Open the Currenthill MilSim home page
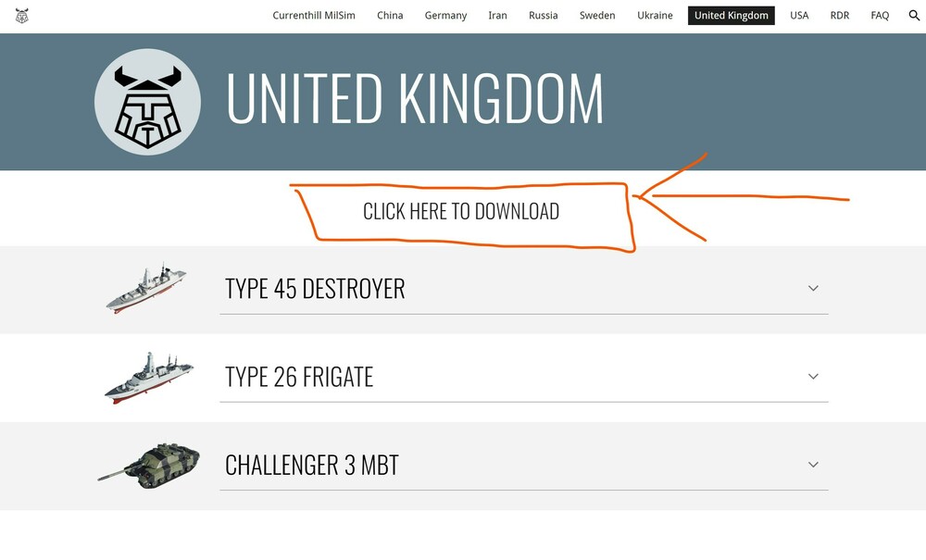926x560 pixels. click(314, 16)
